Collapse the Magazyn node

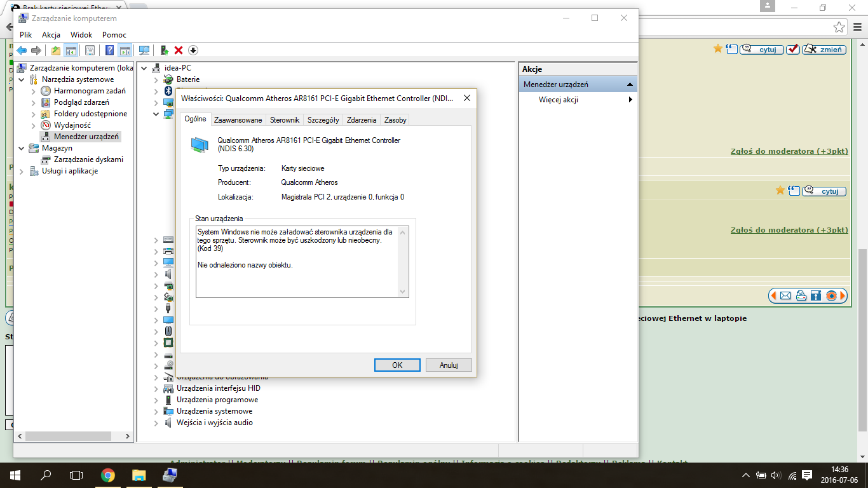click(x=23, y=148)
